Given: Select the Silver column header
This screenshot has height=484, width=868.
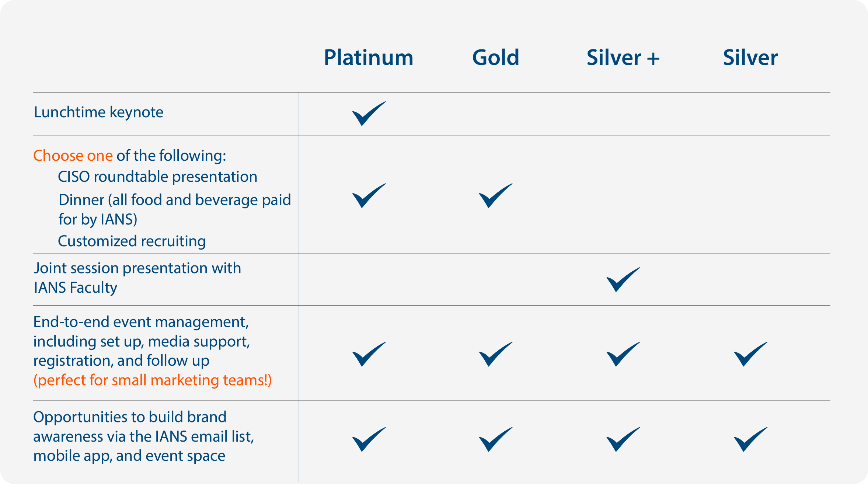Looking at the screenshot, I should 750,58.
